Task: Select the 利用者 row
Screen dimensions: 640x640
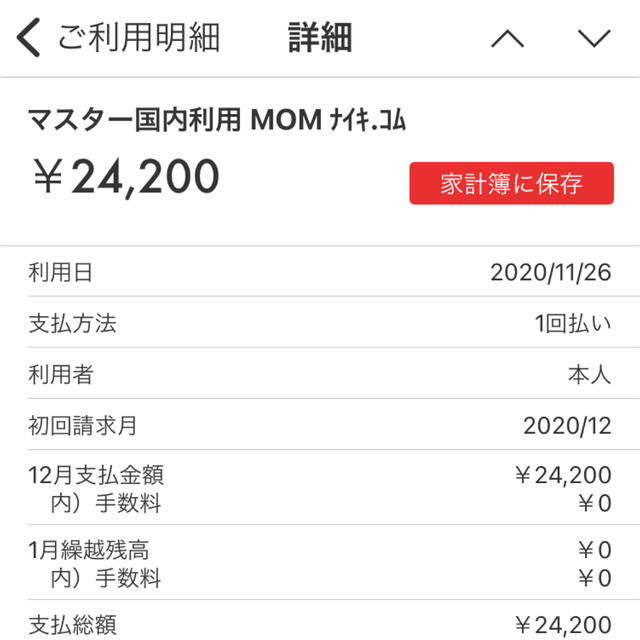Action: (x=320, y=374)
